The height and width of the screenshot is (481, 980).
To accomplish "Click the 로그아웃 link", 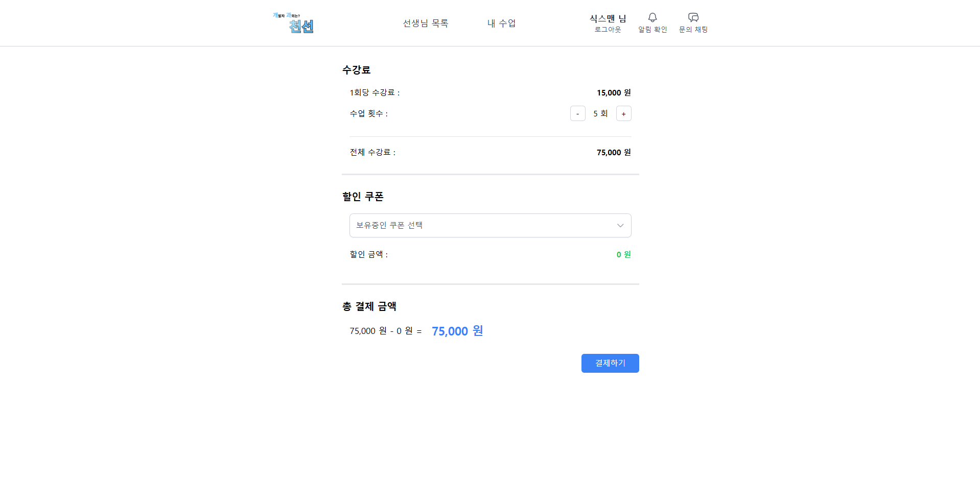I will pos(608,30).
